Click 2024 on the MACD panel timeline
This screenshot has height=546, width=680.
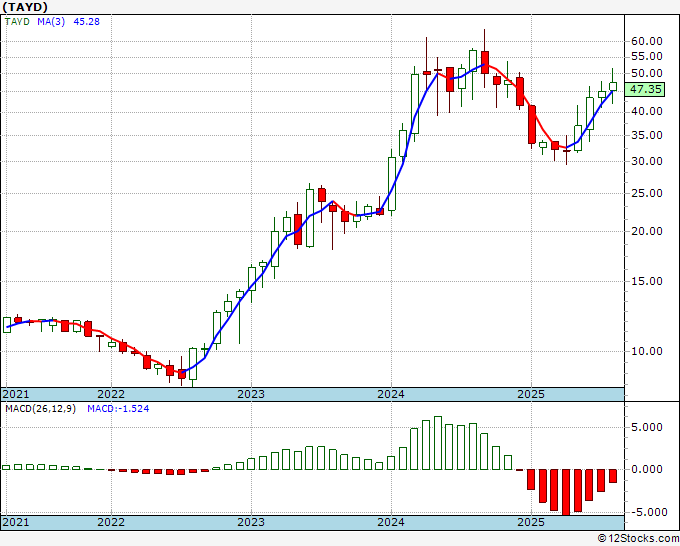[x=391, y=522]
